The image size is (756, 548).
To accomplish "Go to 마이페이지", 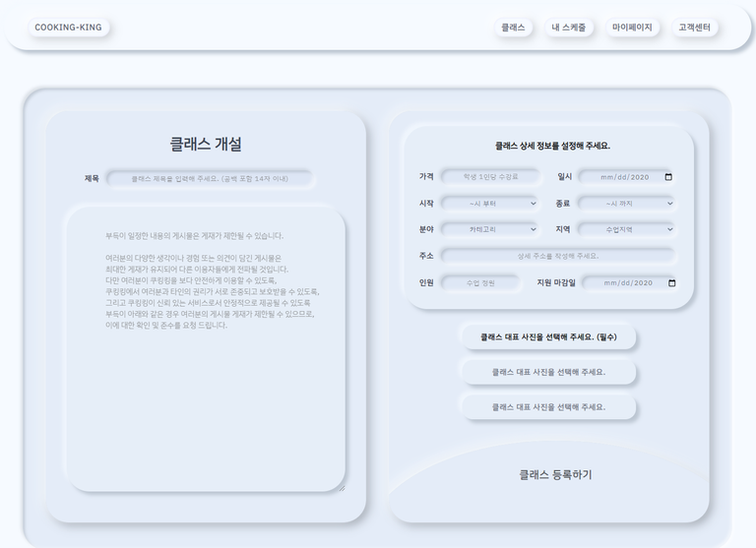I will 632,28.
